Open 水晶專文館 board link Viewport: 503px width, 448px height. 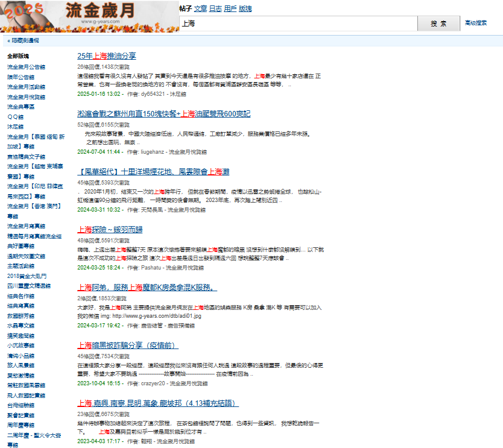click(21, 326)
